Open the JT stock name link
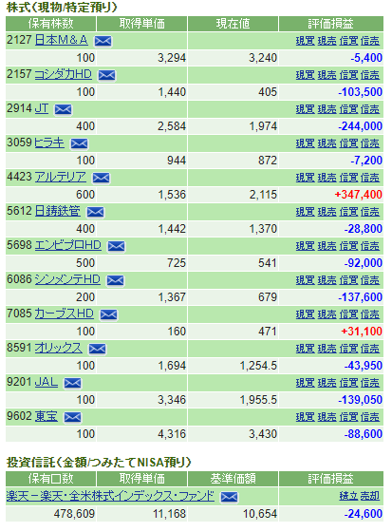 [42, 108]
